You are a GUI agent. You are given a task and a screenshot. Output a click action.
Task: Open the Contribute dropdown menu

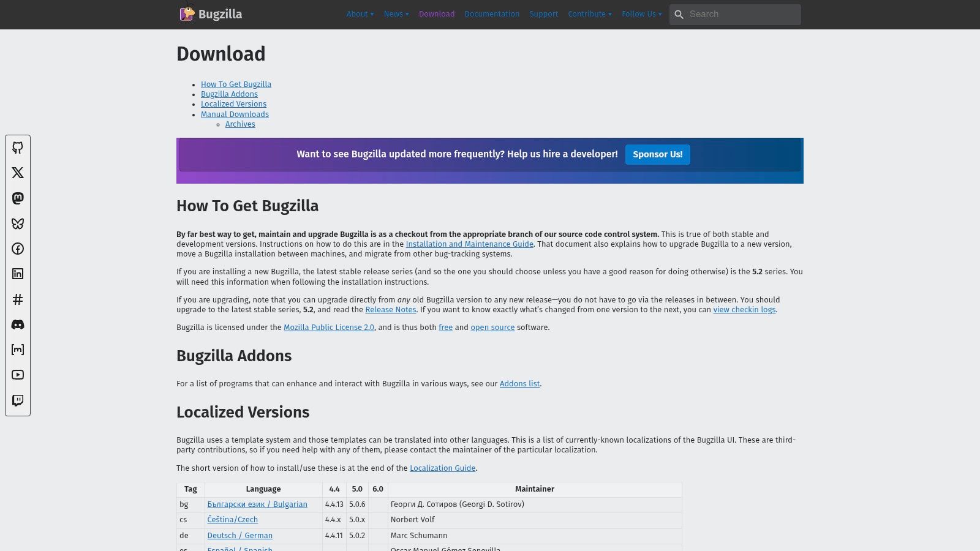pos(590,14)
